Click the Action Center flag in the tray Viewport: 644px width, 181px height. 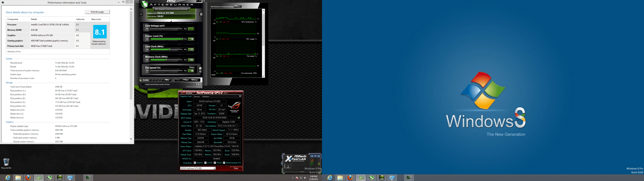click(x=297, y=178)
